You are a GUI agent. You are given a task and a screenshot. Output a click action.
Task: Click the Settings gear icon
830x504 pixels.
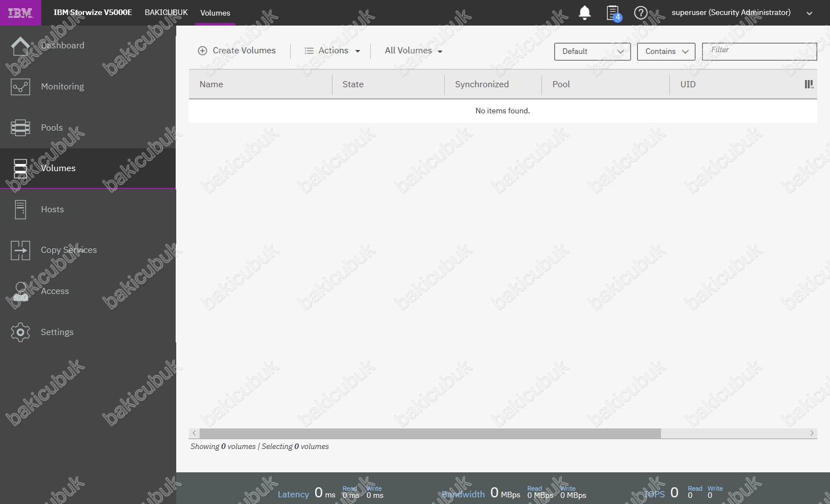point(21,332)
